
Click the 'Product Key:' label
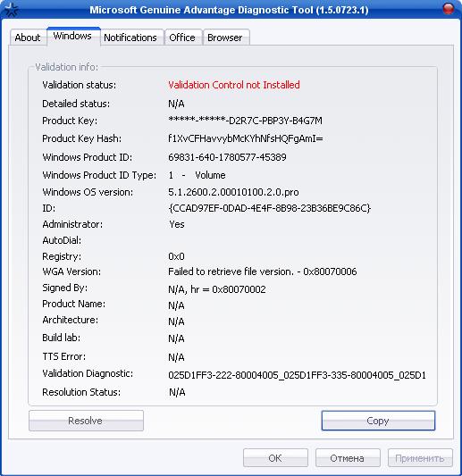point(70,121)
